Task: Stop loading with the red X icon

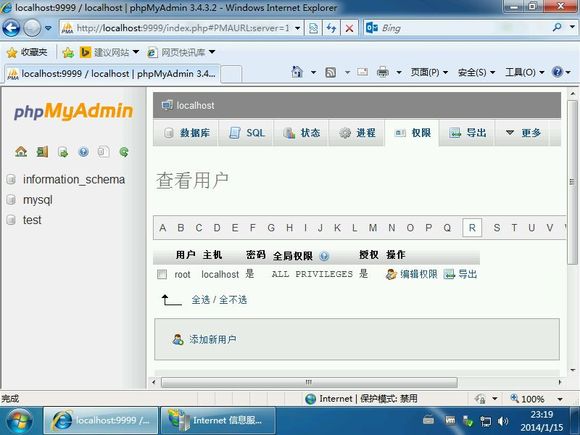Action: (x=349, y=28)
